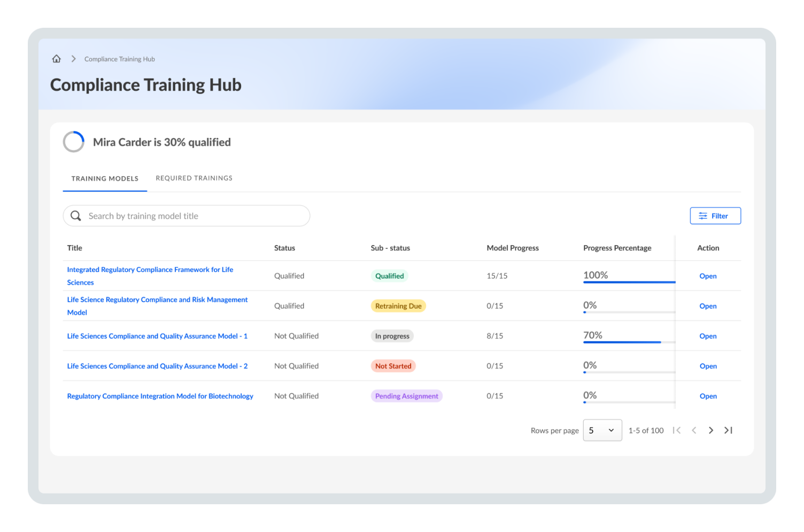Click the search magnifier icon
Screen dimensions: 804x532
[x=76, y=216]
